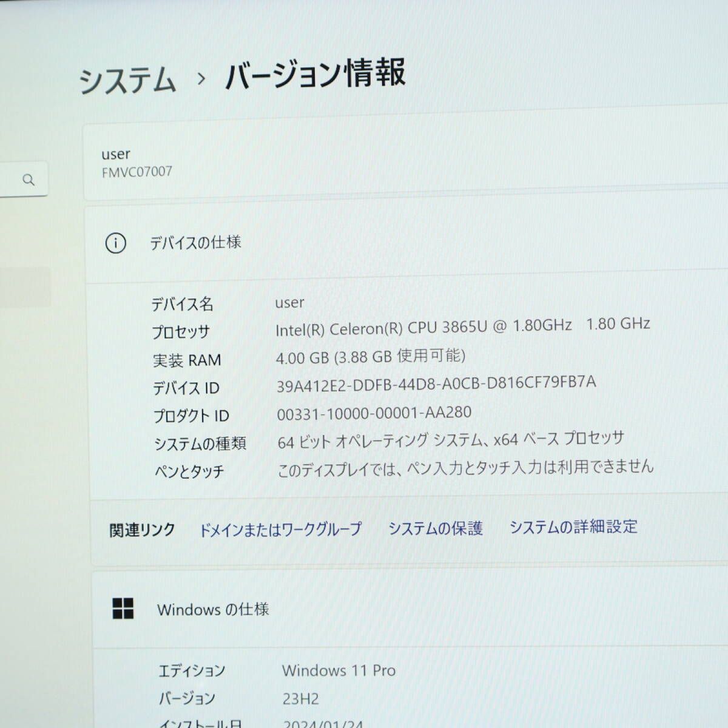Click the 4.00 GB RAM value

coord(371,358)
